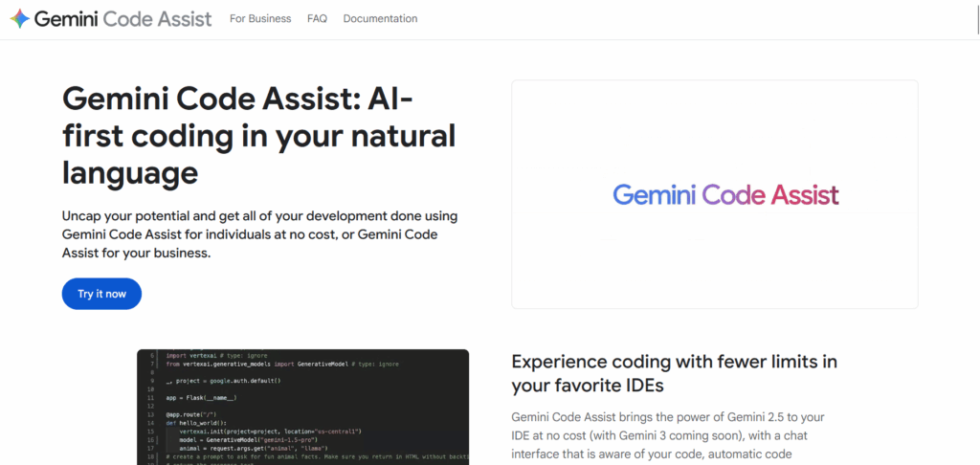Open the Documentation navigation link

[x=380, y=19]
